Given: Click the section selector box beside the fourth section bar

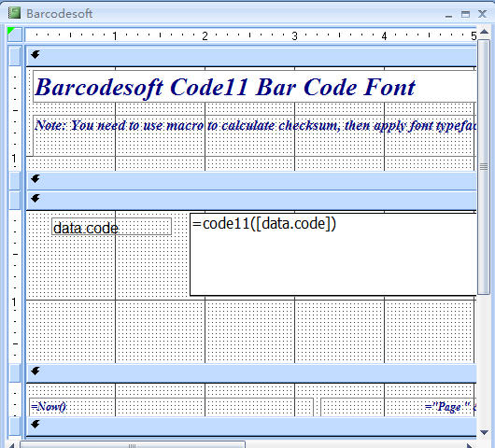Looking at the screenshot, I should coord(15,373).
